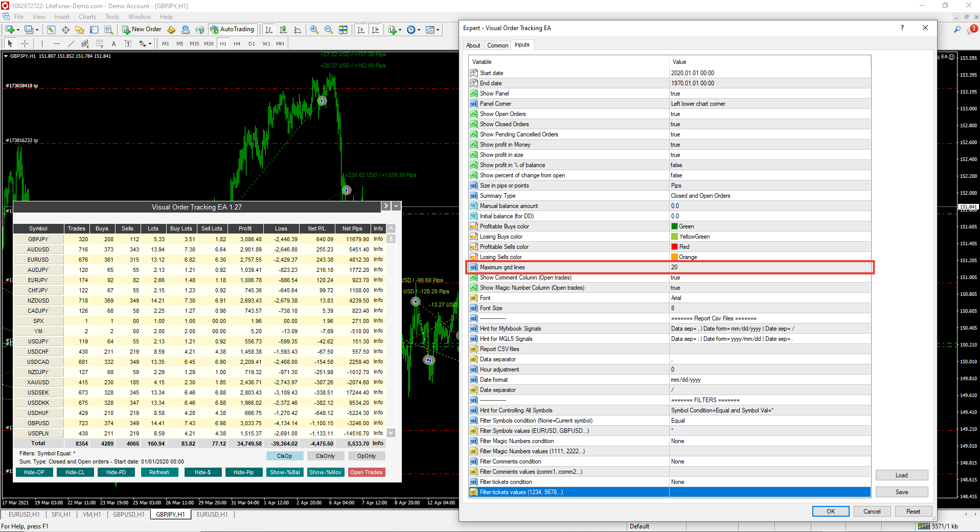Select the text A drawing tool

(113, 43)
